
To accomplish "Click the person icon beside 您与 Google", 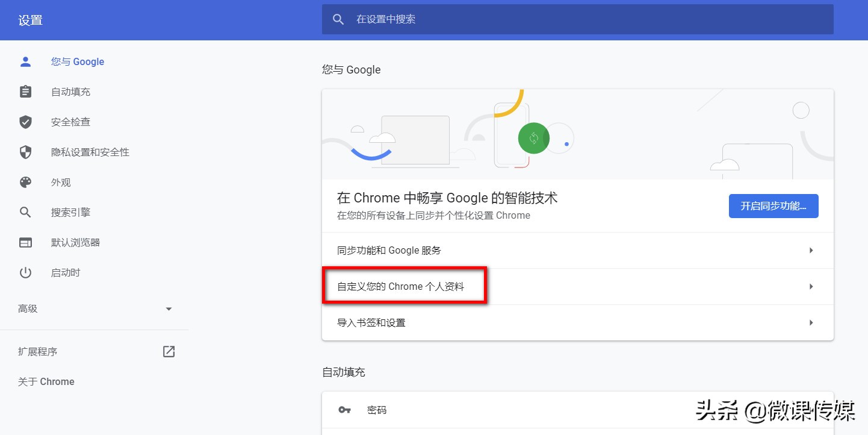I will (25, 61).
